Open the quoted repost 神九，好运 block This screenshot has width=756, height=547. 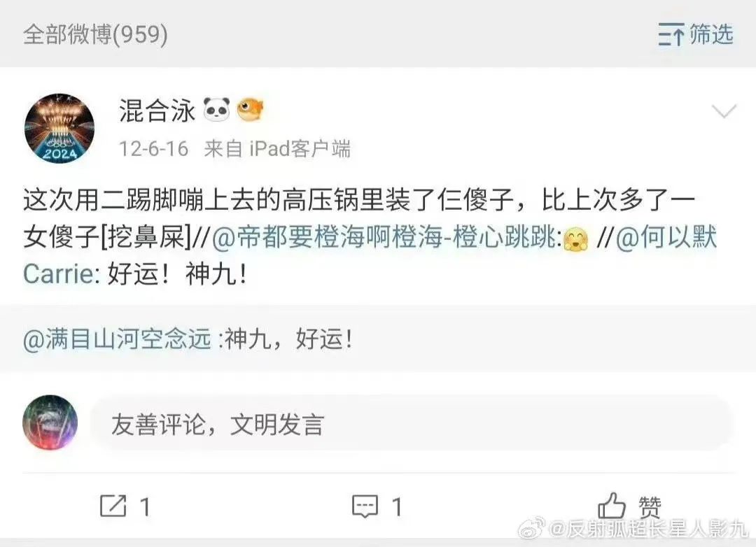tap(378, 339)
